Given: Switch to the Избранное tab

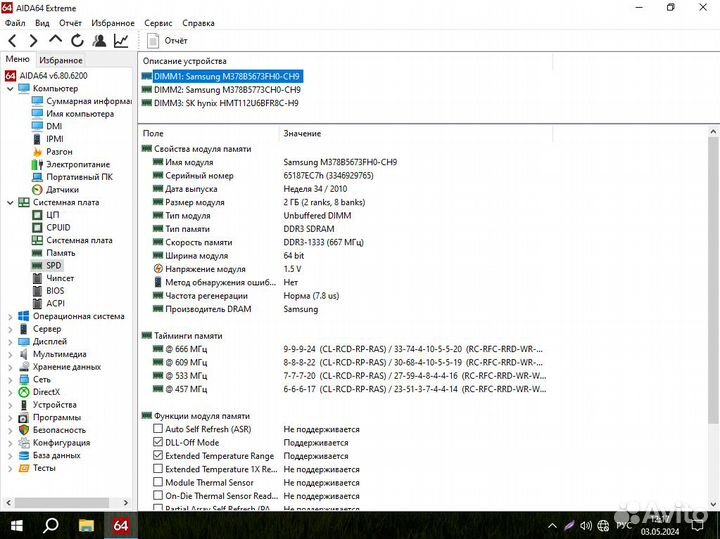Looking at the screenshot, I should [61, 60].
